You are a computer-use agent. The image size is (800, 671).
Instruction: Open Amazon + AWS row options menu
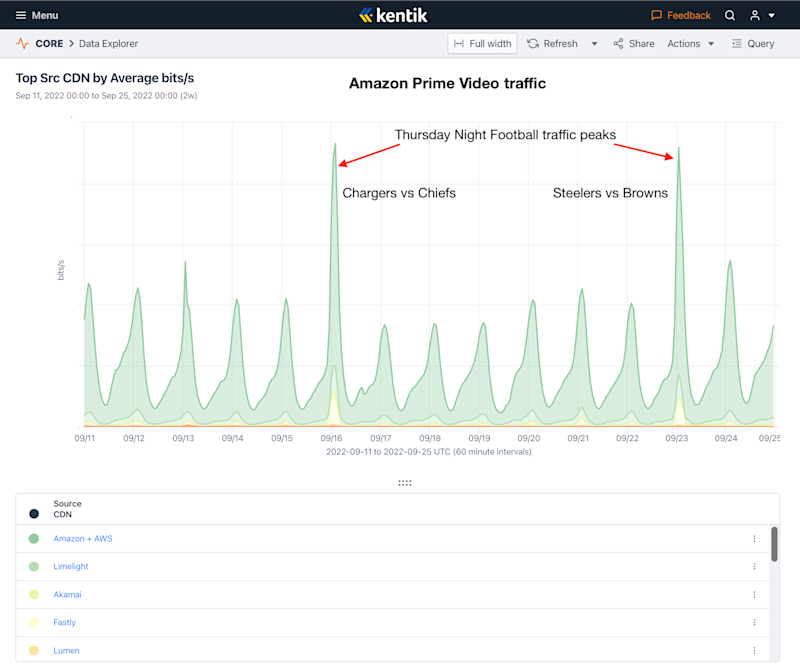point(755,538)
